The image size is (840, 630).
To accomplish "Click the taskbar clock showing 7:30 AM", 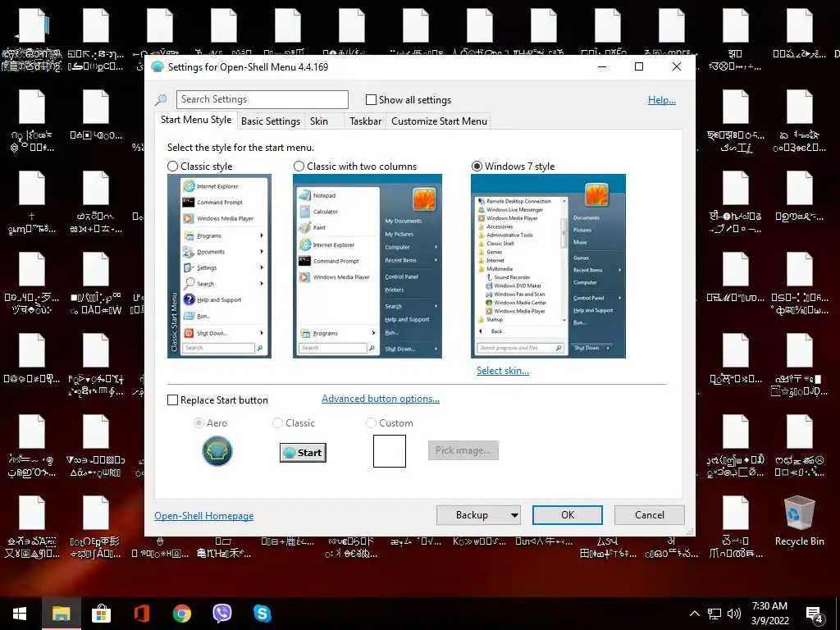I will pos(769,614).
